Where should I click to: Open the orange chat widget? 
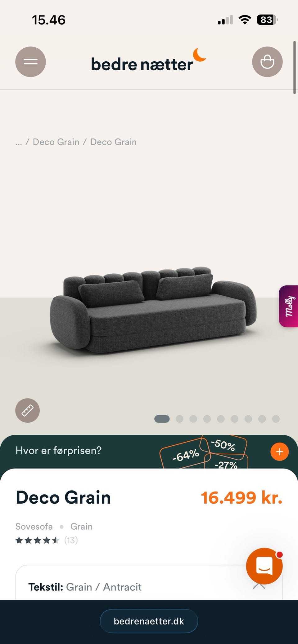point(264,566)
